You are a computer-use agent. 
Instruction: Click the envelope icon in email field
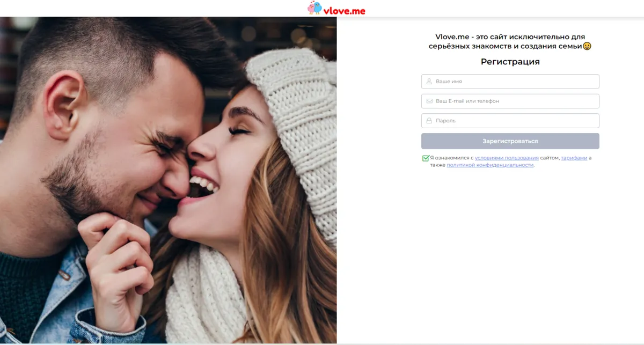click(429, 101)
